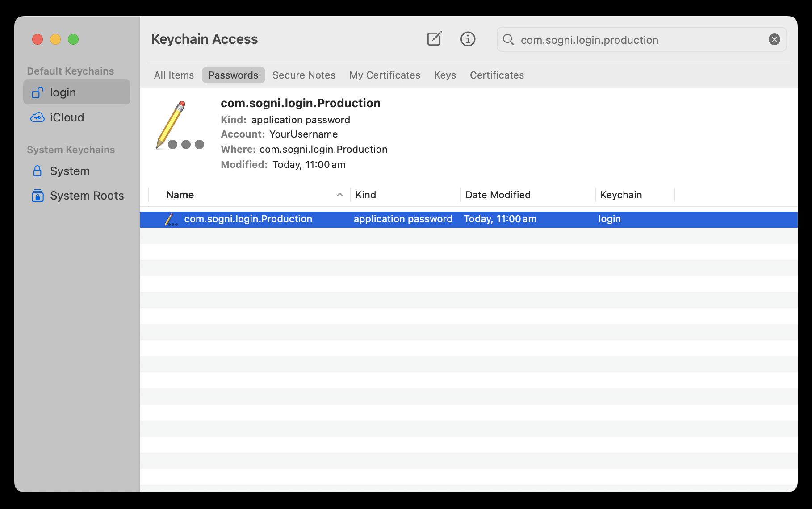Open the System Roots keychain
812x509 pixels.
(87, 196)
